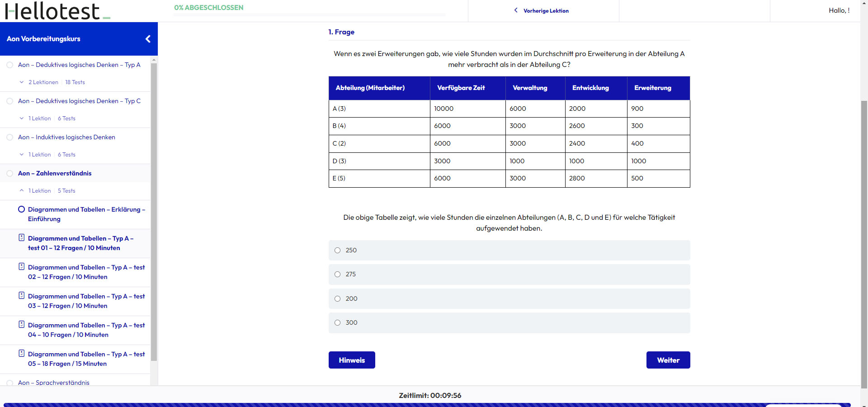Click the Zeitlimit timer text

430,395
